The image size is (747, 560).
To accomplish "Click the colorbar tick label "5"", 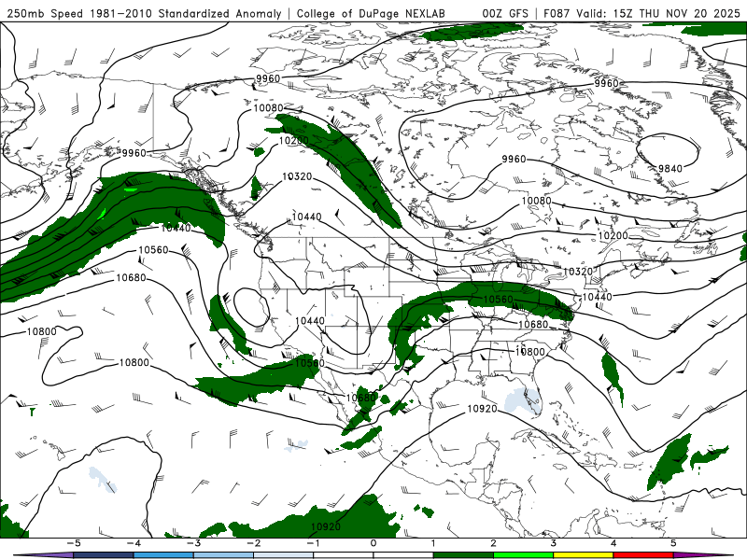I will pyautogui.click(x=673, y=543).
